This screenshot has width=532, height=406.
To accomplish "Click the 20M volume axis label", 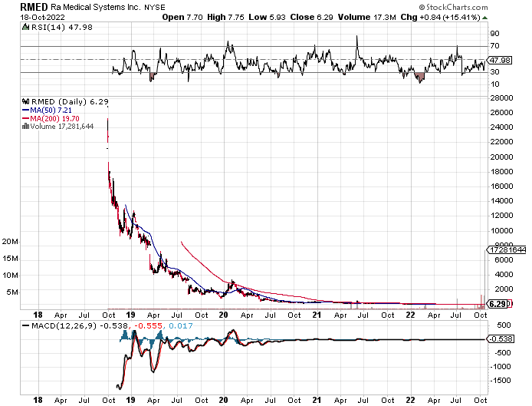I will tap(10, 242).
